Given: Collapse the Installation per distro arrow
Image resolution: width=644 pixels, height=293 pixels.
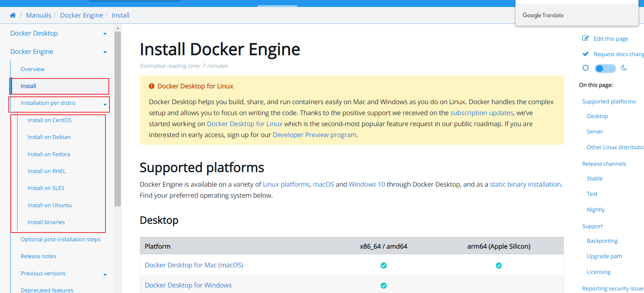Looking at the screenshot, I should point(105,105).
